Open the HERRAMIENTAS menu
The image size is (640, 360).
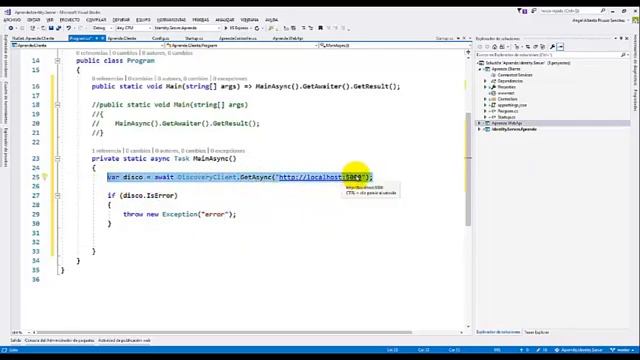[x=171, y=20]
